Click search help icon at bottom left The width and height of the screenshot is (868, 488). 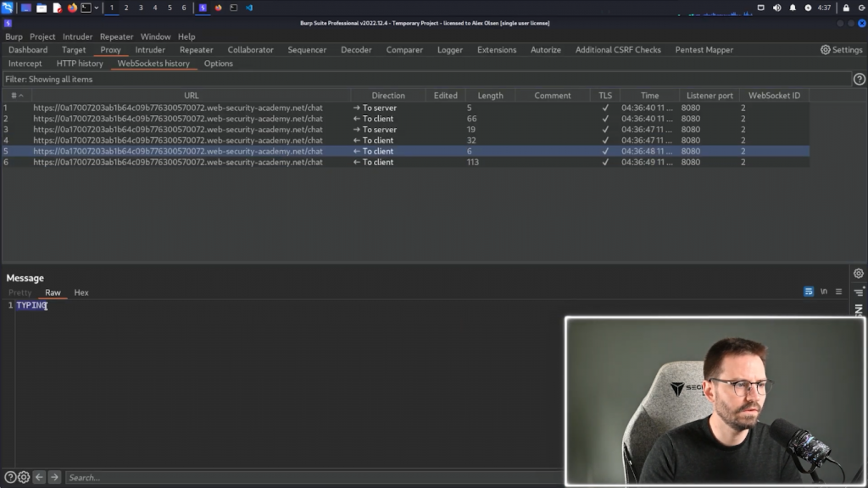10,477
